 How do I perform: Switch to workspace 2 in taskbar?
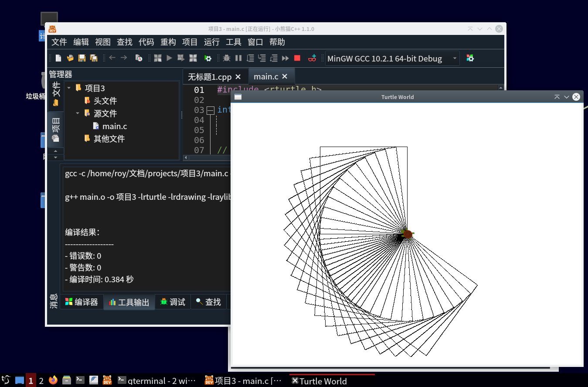pos(41,380)
